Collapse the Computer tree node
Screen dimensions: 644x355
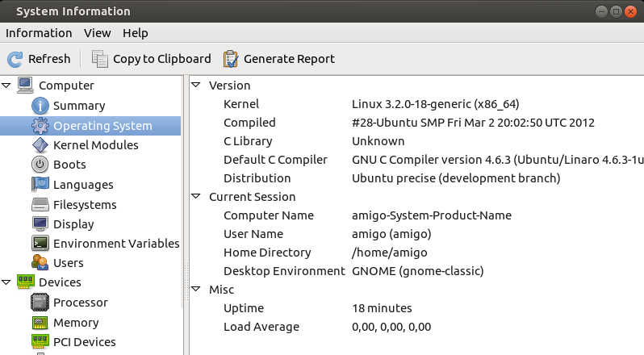click(6, 86)
